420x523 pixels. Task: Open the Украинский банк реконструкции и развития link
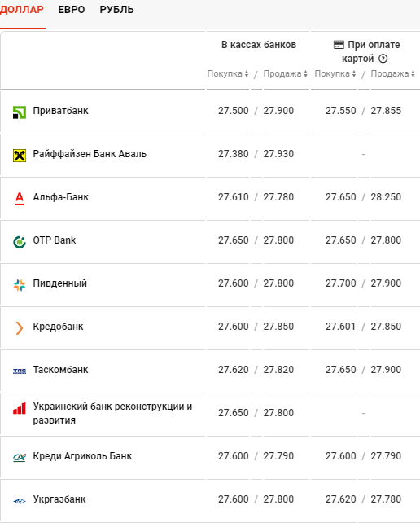coord(112,413)
